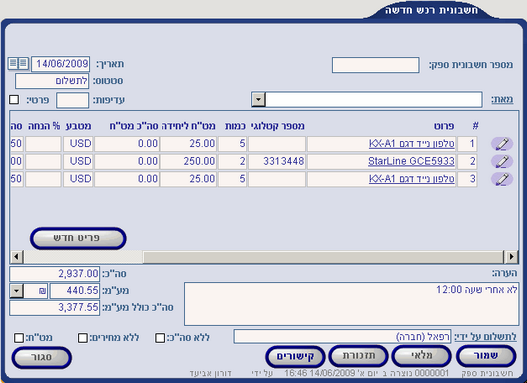Click the סה"כ total field showing 2,937.00

tap(54, 274)
